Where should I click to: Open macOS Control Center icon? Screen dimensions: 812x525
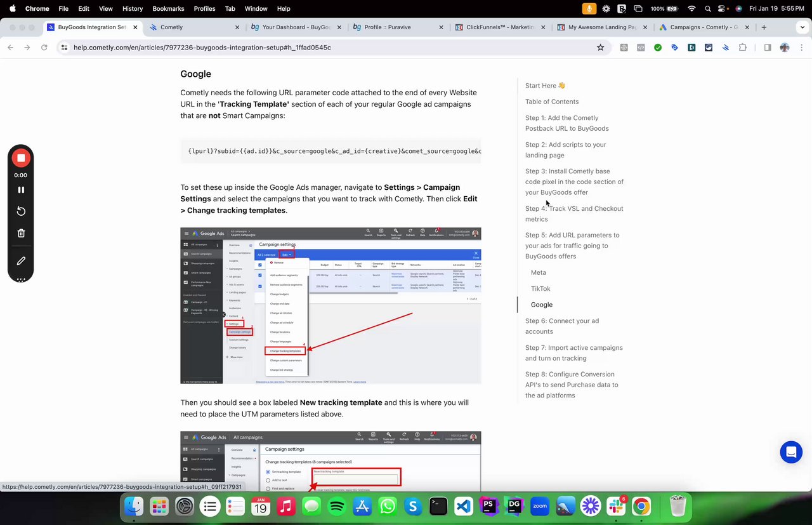coord(722,8)
